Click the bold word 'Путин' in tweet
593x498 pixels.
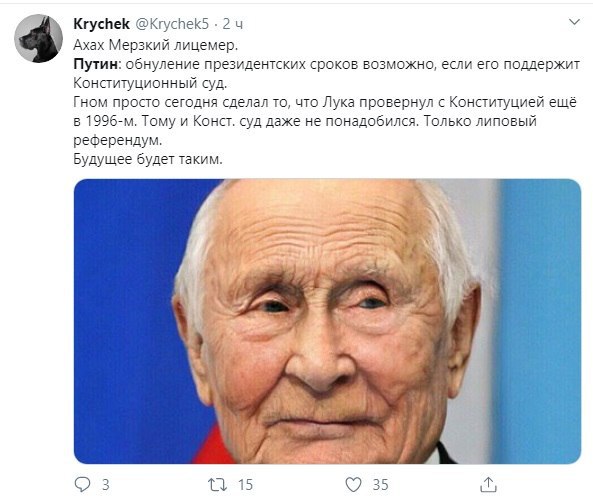96,64
